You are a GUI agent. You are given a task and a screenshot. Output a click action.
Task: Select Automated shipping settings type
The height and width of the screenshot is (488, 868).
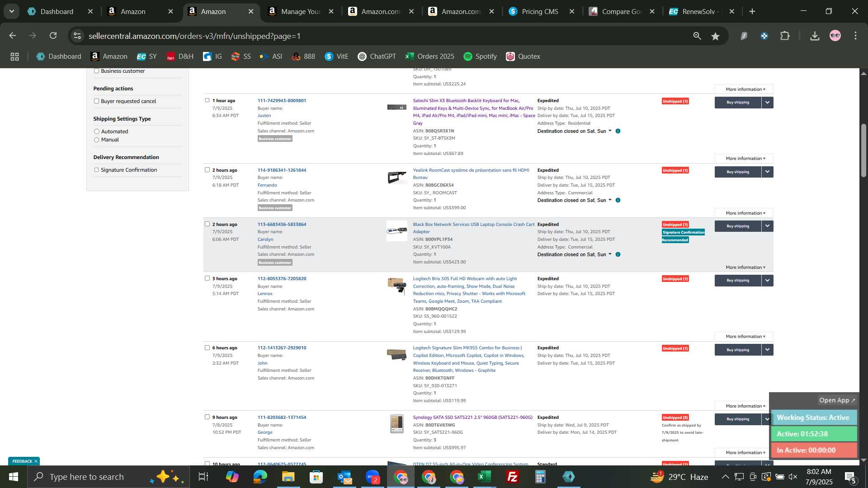[96, 131]
